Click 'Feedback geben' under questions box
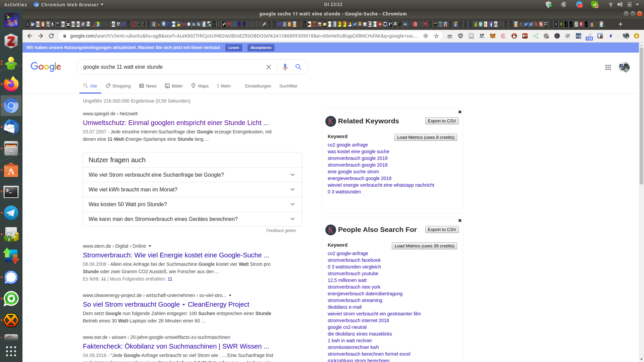The width and height of the screenshot is (644, 362). click(x=281, y=231)
